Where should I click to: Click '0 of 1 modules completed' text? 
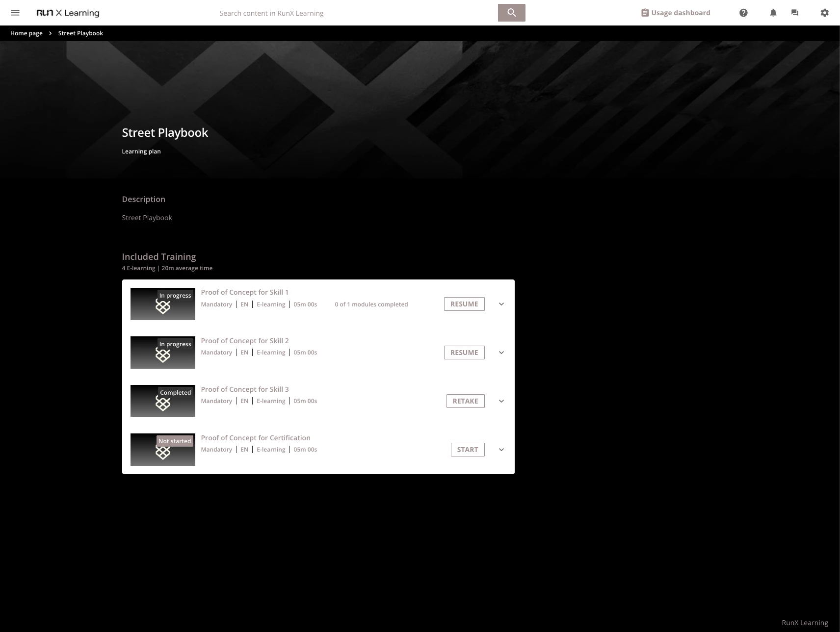[x=371, y=304]
